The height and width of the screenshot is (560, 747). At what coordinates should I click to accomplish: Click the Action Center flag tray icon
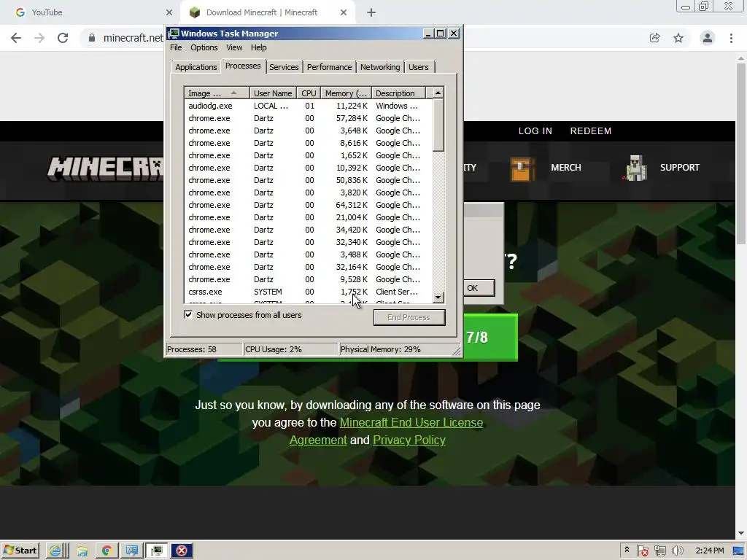point(642,551)
